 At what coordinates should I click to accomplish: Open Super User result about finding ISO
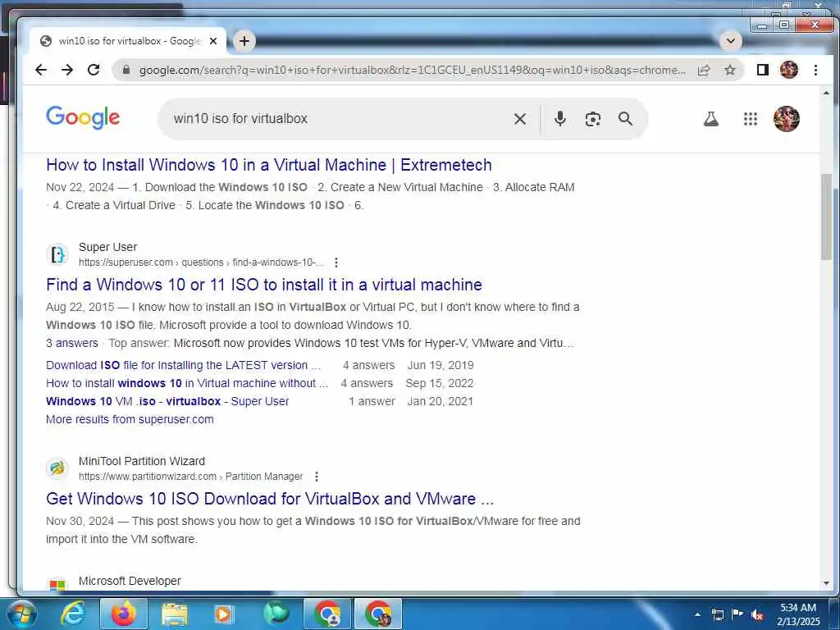click(264, 285)
